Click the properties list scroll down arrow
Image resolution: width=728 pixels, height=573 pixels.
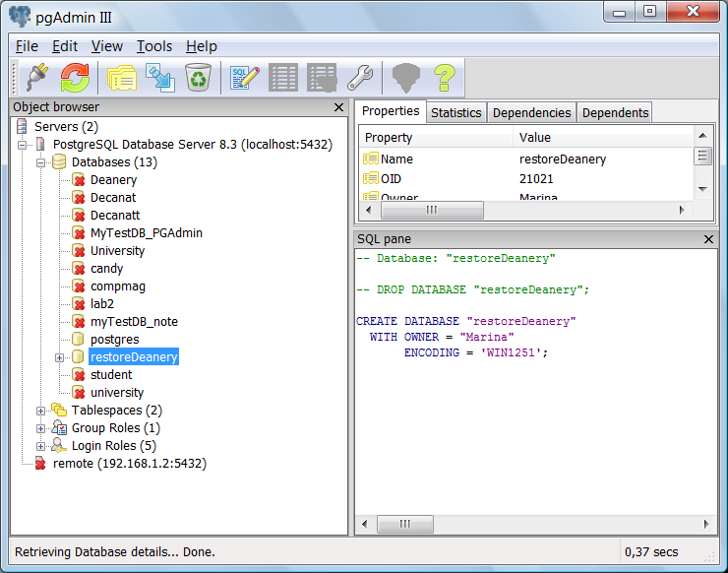click(703, 189)
